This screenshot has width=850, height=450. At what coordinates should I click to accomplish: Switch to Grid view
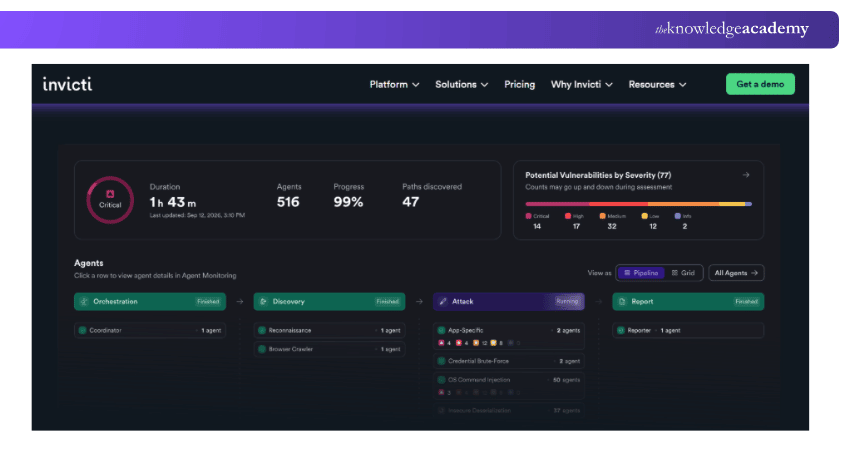683,273
